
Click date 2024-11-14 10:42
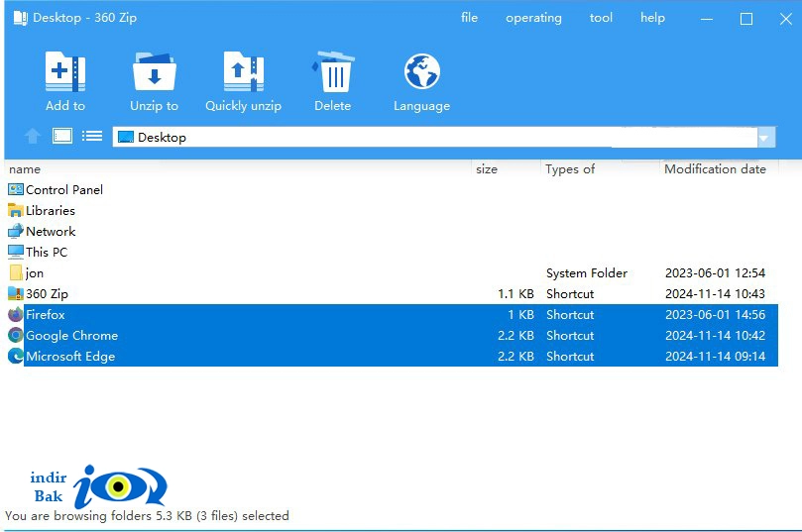click(x=715, y=335)
